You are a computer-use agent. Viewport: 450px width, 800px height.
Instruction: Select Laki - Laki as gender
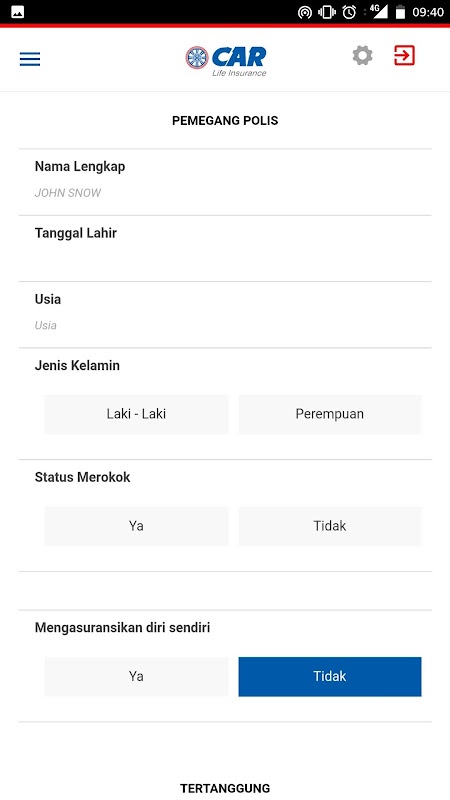tap(136, 414)
